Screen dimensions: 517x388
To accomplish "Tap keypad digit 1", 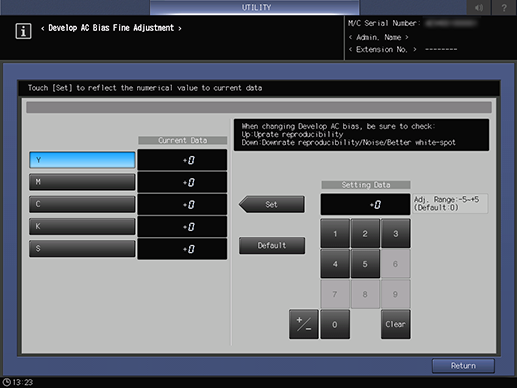I will click(335, 234).
